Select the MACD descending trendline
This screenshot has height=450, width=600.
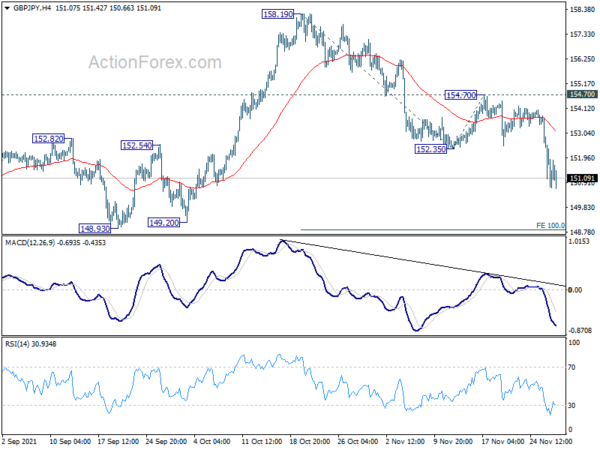point(423,263)
